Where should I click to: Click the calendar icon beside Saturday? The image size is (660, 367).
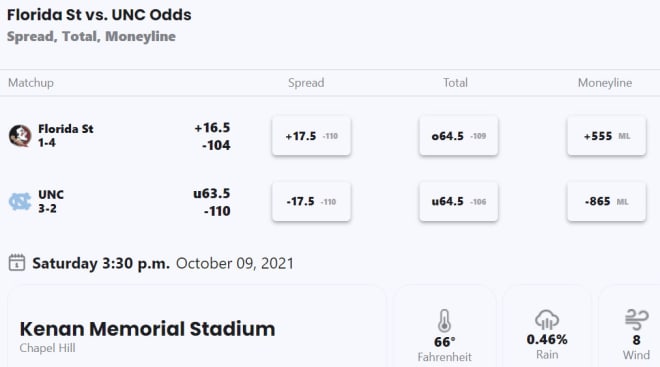click(17, 263)
